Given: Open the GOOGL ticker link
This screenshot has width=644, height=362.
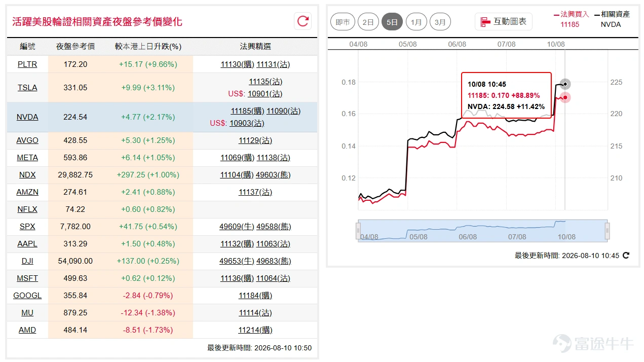Looking at the screenshot, I should click(27, 296).
